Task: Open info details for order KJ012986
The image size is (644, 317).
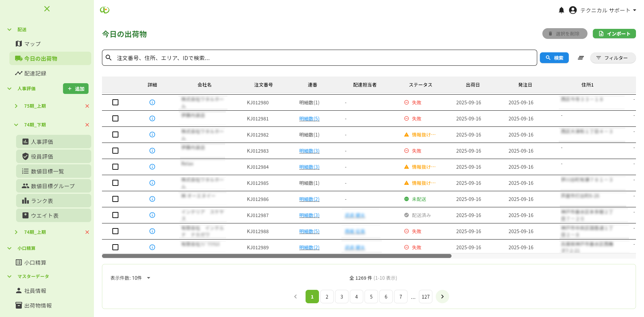Action: point(152,199)
